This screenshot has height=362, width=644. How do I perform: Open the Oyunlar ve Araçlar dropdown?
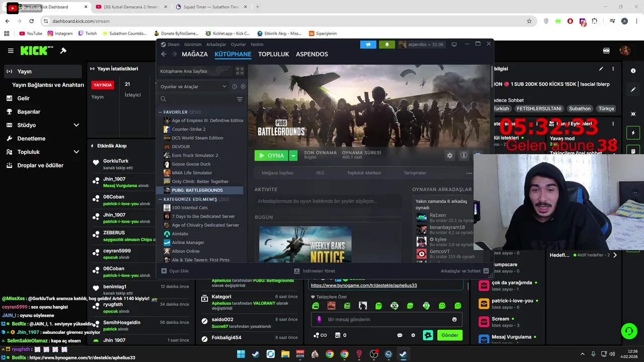pos(193,86)
